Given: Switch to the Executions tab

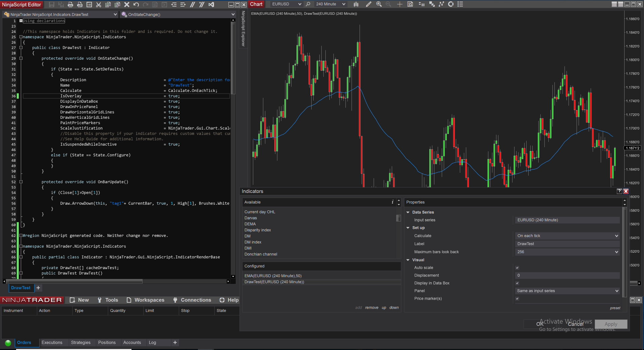Looking at the screenshot, I should pyautogui.click(x=52, y=343).
